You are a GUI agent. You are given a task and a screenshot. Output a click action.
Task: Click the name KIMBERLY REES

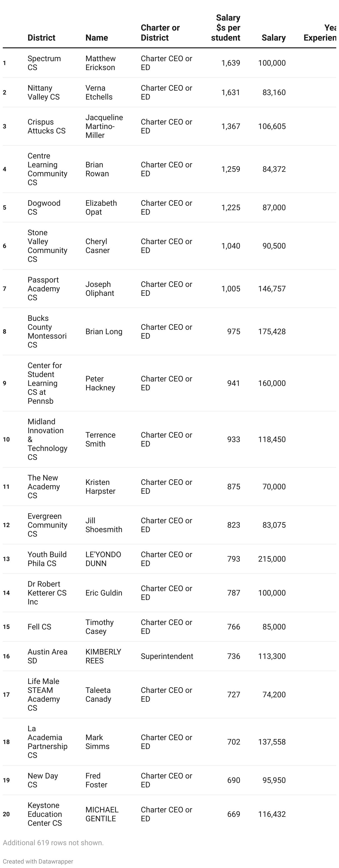tap(103, 656)
